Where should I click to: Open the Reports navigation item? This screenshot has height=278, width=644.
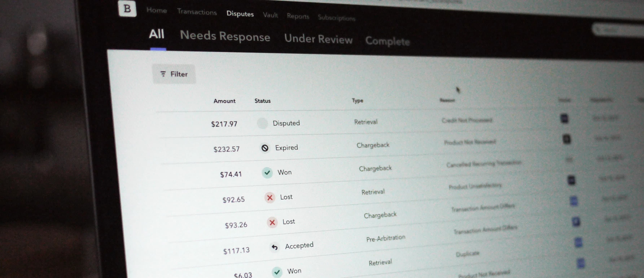(298, 16)
